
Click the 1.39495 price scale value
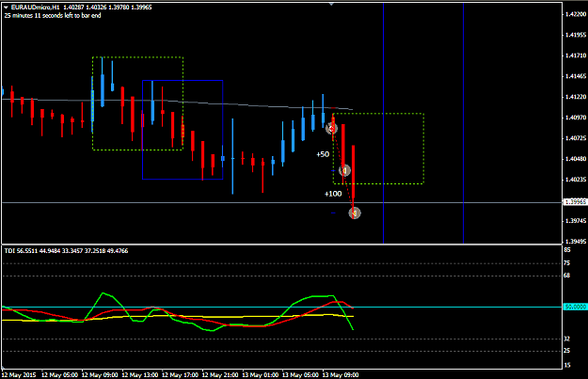point(576,241)
